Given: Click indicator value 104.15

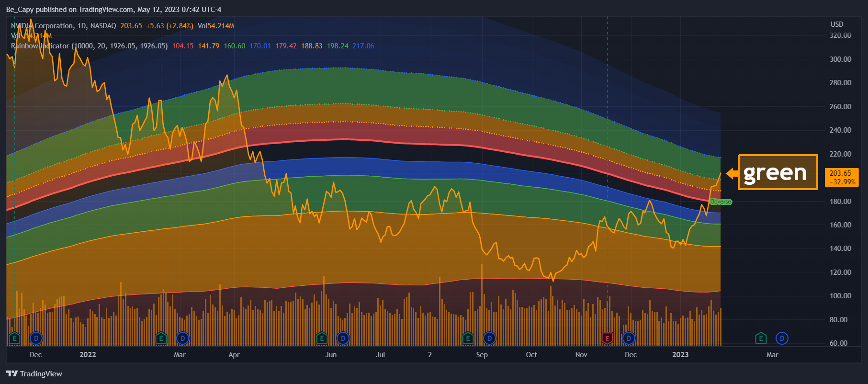Looking at the screenshot, I should click(x=183, y=46).
